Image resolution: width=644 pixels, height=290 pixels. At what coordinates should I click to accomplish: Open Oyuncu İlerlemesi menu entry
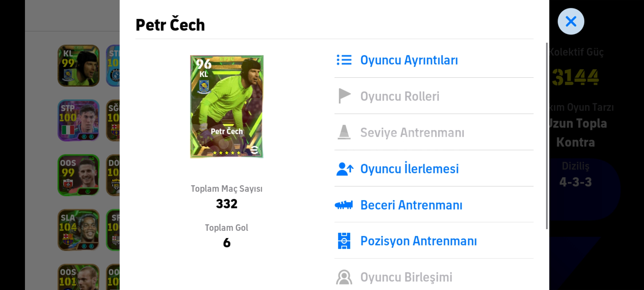[x=434, y=169]
